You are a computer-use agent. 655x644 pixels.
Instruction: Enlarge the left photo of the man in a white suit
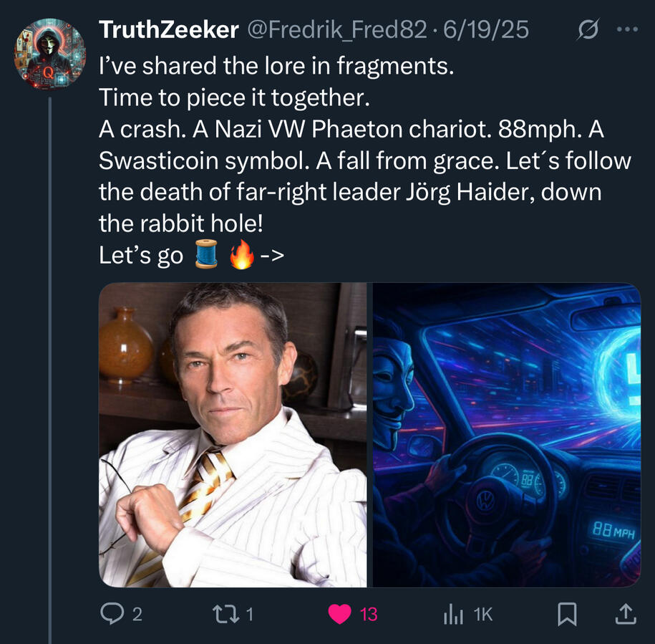232,435
